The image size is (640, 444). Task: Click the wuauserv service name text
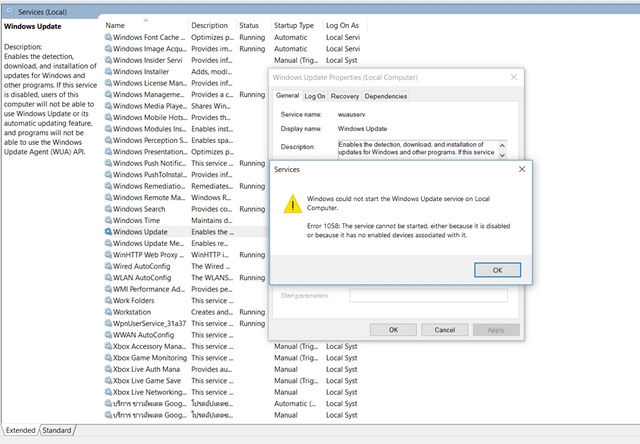point(351,115)
